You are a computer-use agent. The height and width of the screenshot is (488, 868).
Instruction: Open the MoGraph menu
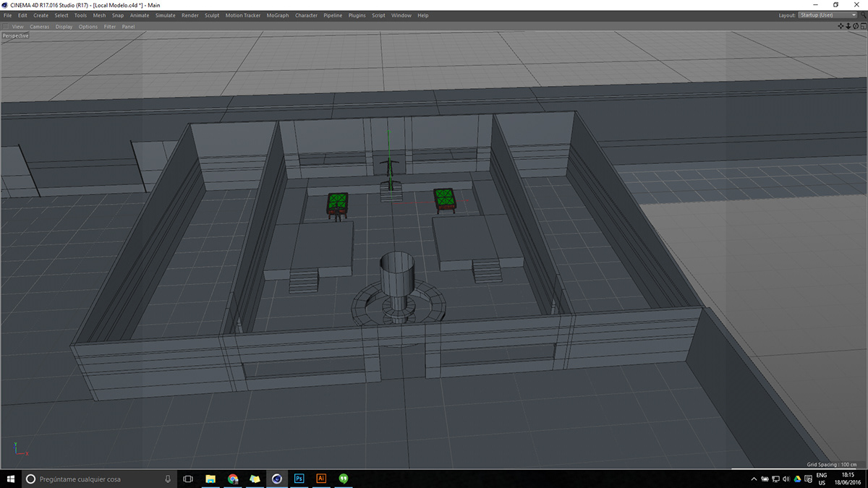(x=277, y=15)
